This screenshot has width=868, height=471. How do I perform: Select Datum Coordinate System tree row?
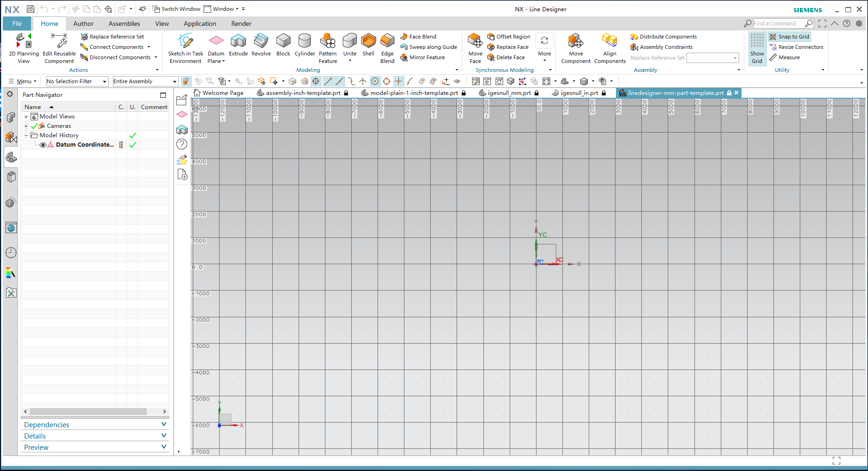[x=95, y=145]
